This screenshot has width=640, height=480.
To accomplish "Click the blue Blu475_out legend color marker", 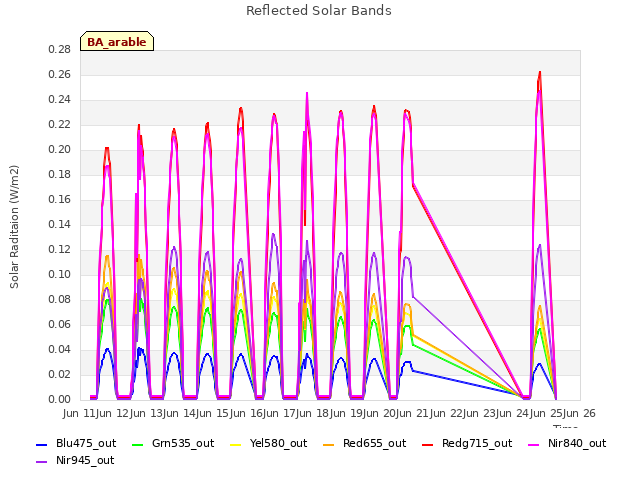I will (x=42, y=444).
